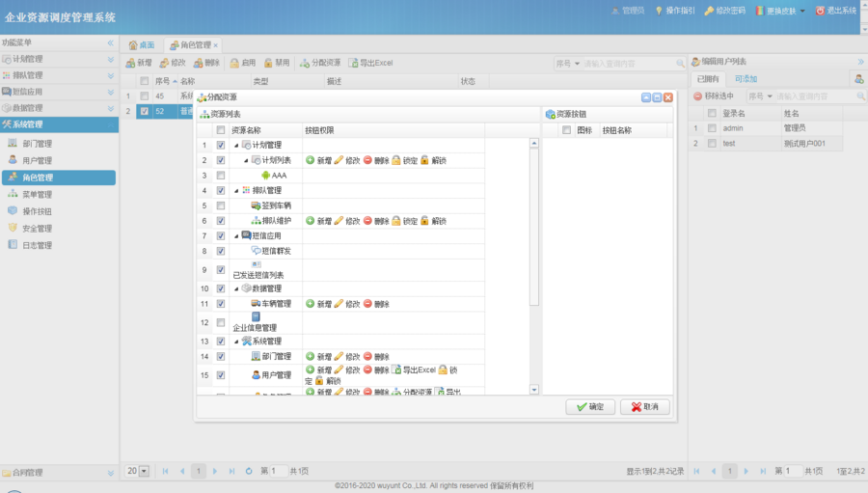The width and height of the screenshot is (868, 493).
Task: Click 删除 in the role toolbar
Action: pyautogui.click(x=206, y=63)
